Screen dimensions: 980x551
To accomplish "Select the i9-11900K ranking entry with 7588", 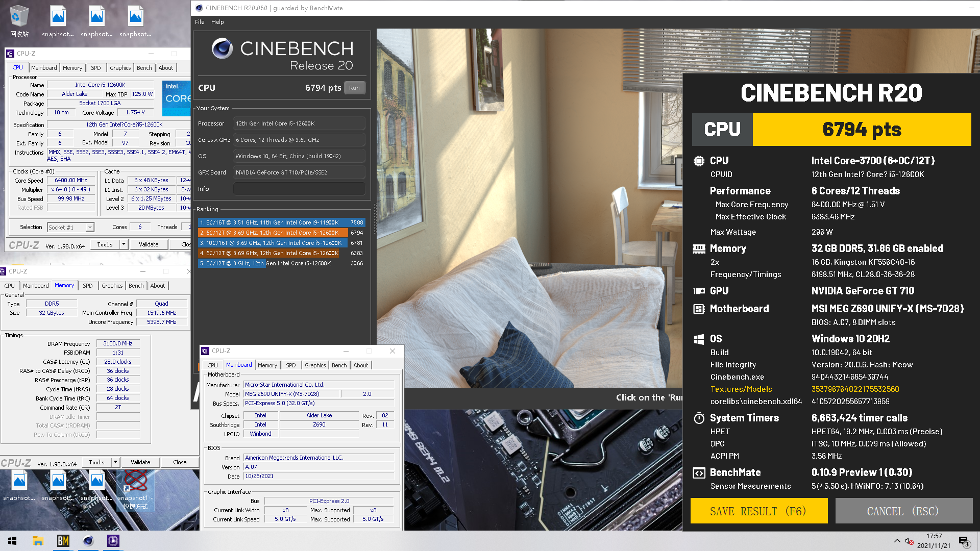I will pyautogui.click(x=281, y=222).
